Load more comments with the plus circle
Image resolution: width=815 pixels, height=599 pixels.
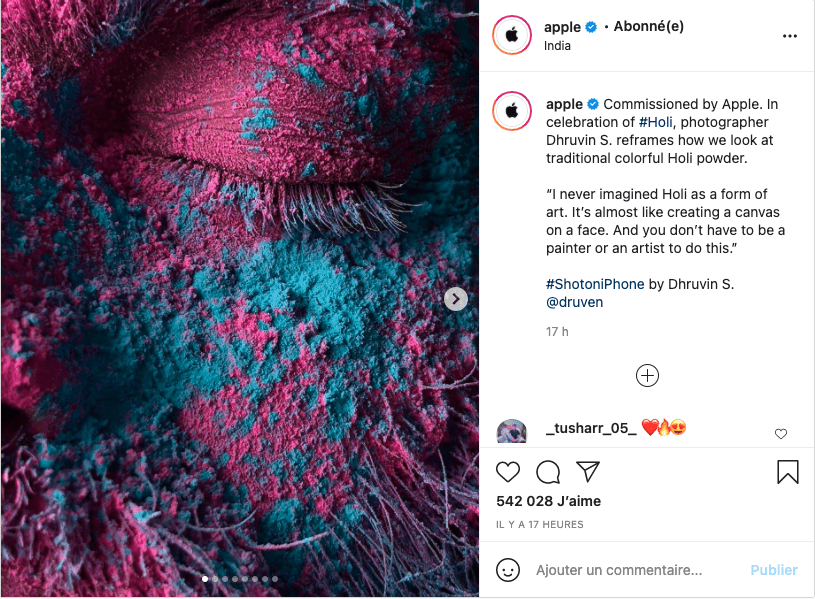[647, 375]
